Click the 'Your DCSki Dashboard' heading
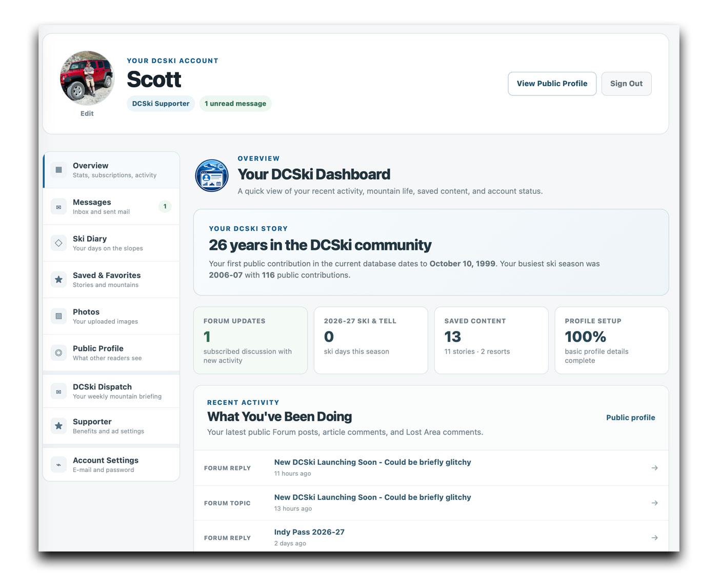Image resolution: width=718 pixels, height=588 pixels. [x=314, y=174]
